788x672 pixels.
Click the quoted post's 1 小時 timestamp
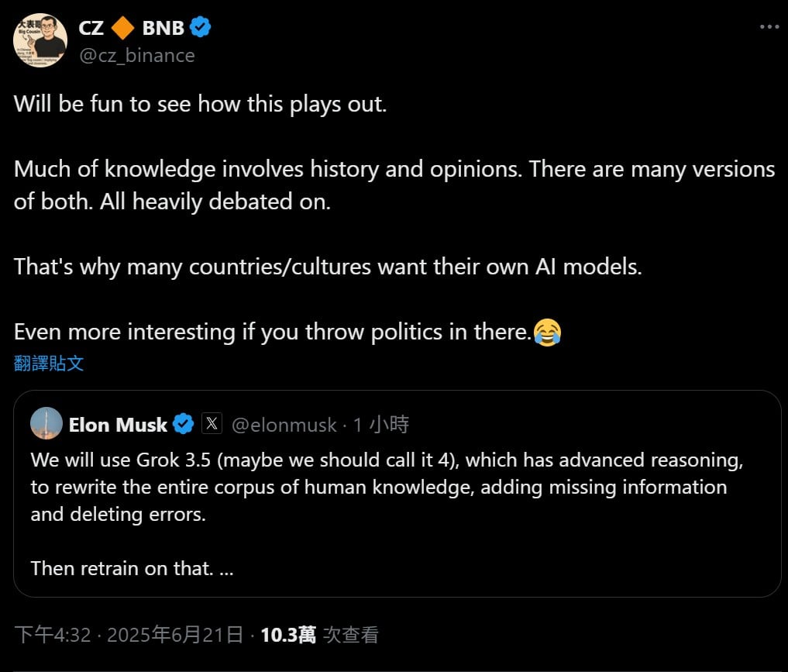pyautogui.click(x=380, y=425)
